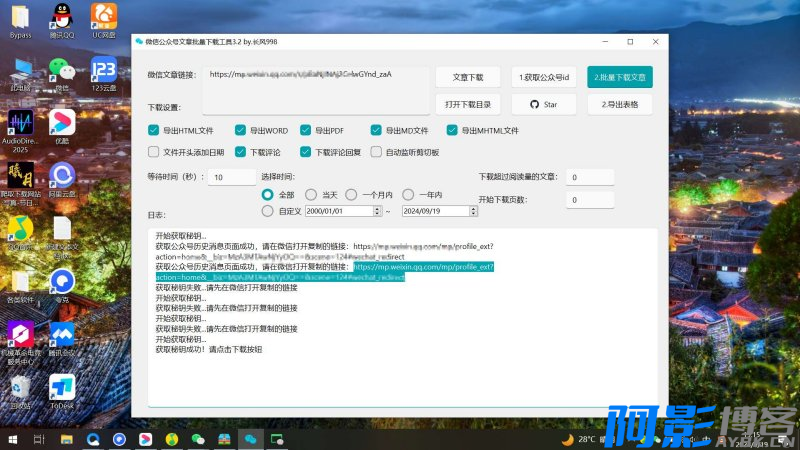800x450 pixels.
Task: Open the Bypass folder on the desktop
Action: [20, 21]
